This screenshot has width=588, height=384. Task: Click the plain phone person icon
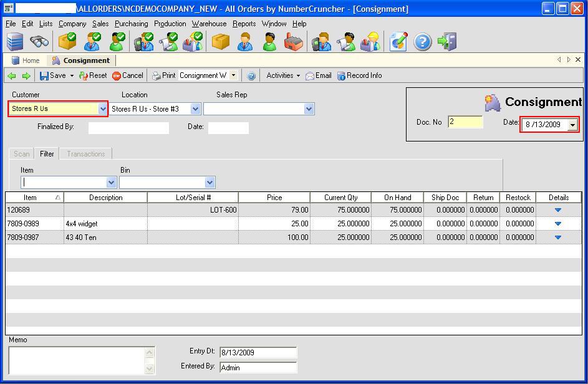pos(322,41)
